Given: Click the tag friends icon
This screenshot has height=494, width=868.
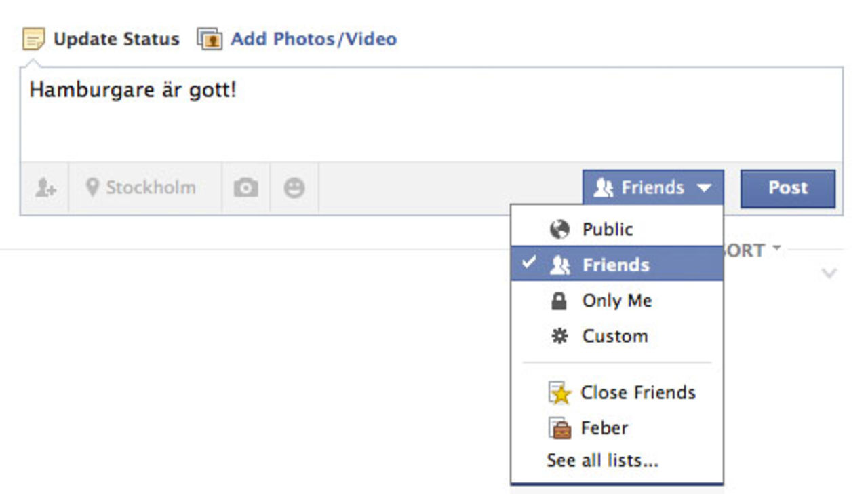Looking at the screenshot, I should (x=45, y=188).
